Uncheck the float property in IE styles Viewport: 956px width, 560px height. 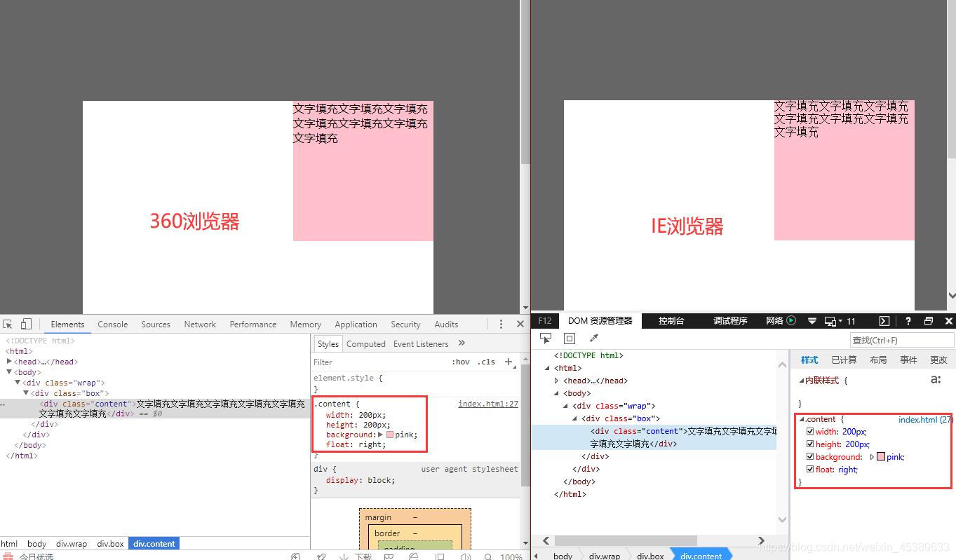pyautogui.click(x=810, y=470)
